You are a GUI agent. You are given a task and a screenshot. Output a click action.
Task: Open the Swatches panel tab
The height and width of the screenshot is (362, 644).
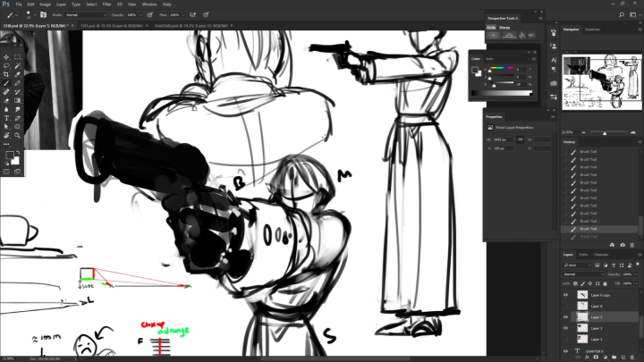tap(592, 29)
